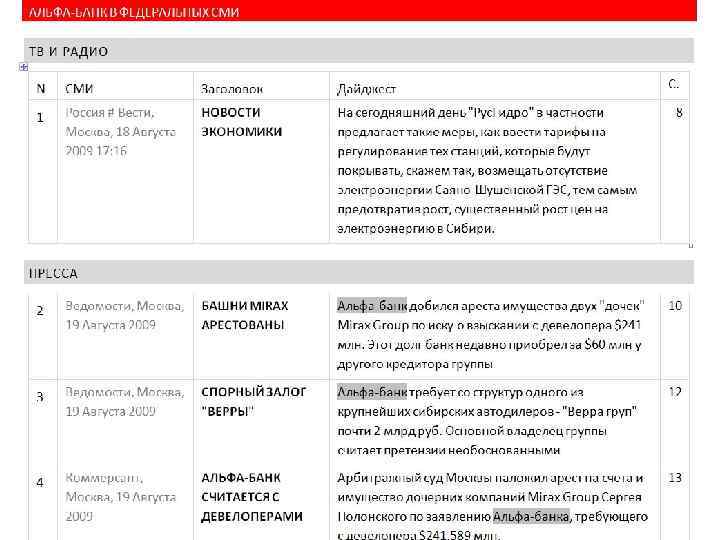Click headline 'БАШНИ MIRAX АРЕСТОВАНЫ'
Viewport: 720px width, 540px height.
245,315
